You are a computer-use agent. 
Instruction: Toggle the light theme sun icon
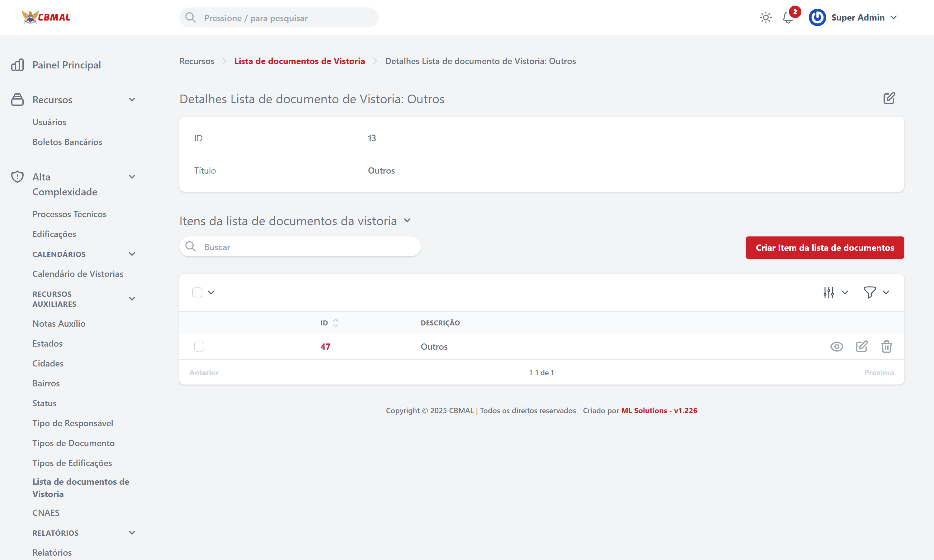[x=766, y=18]
